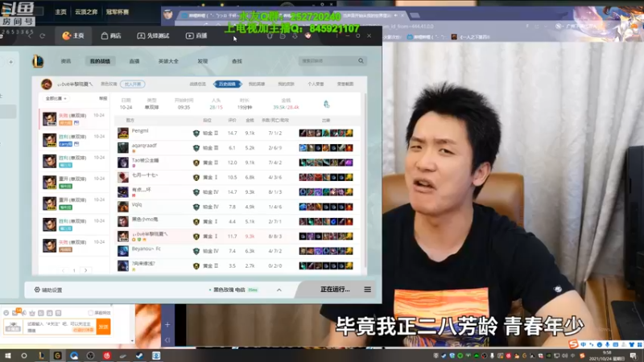Click the chat message input field
The width and height of the screenshot is (644, 362).
point(60,327)
